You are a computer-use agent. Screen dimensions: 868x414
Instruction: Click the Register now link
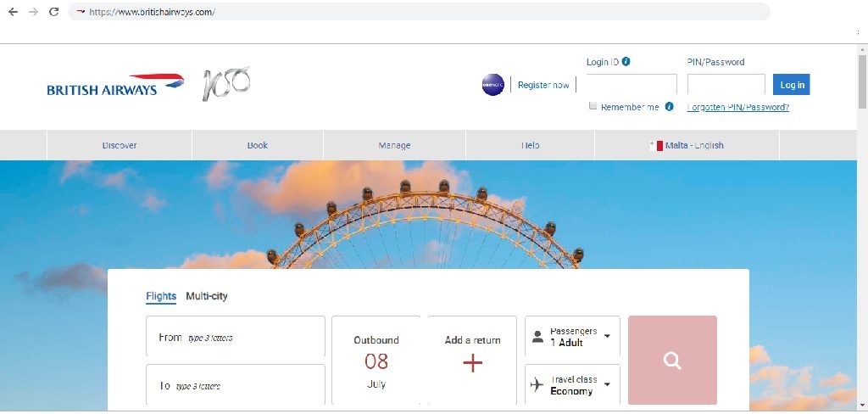coord(543,85)
